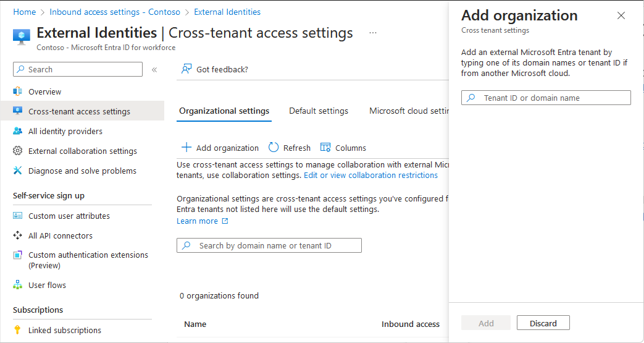Click Diagnose and solve problems icon
This screenshot has height=343, width=644.
17,171
